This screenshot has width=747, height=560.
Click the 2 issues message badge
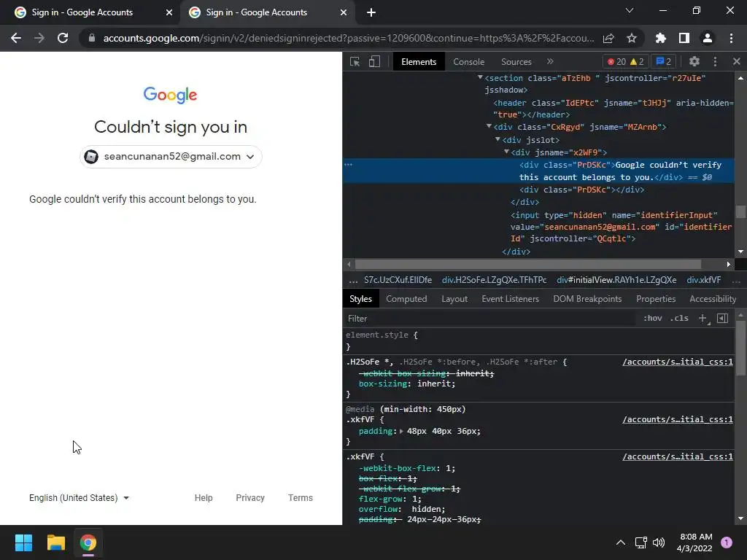pos(663,61)
